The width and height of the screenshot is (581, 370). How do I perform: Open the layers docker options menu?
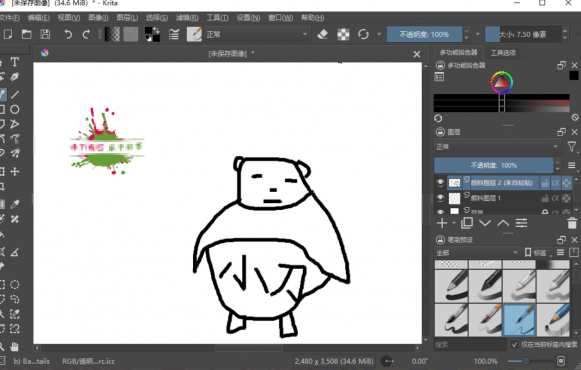572,165
